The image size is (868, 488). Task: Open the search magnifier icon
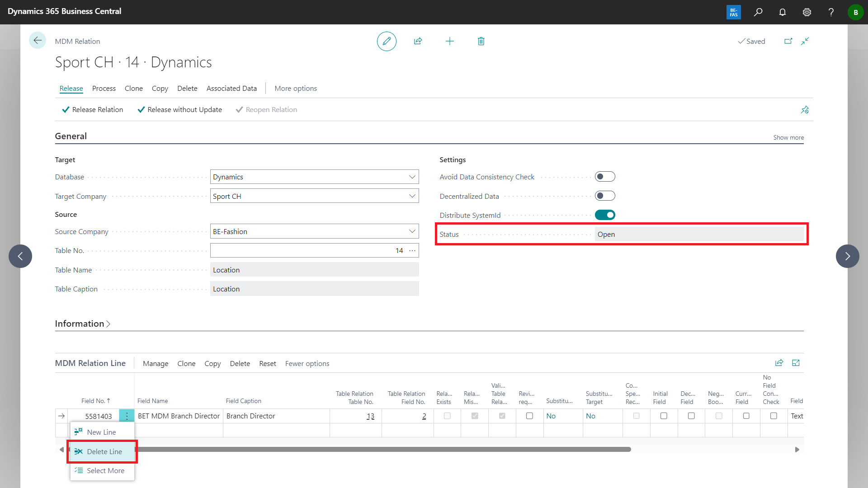tap(758, 12)
